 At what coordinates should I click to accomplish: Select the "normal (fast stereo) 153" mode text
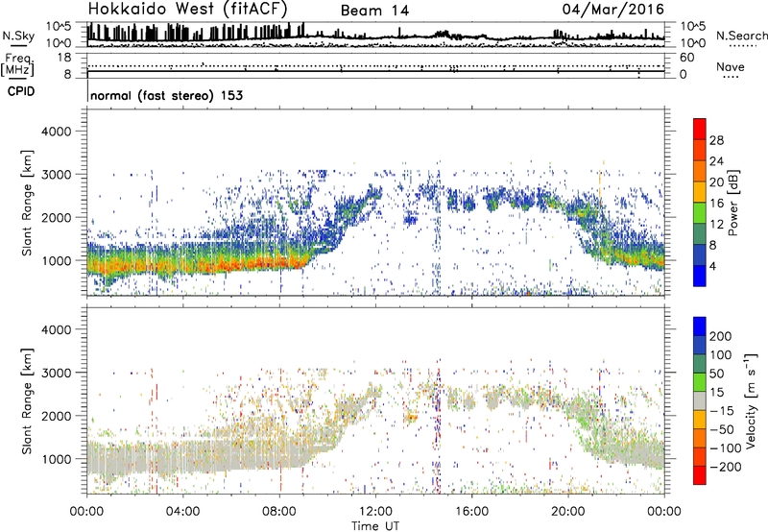click(166, 95)
